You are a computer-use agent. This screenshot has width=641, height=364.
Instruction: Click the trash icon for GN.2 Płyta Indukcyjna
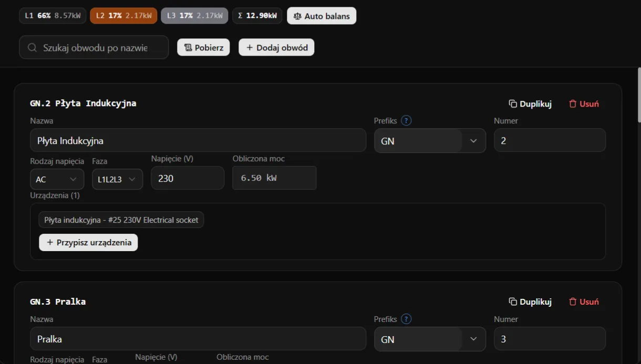(x=573, y=103)
